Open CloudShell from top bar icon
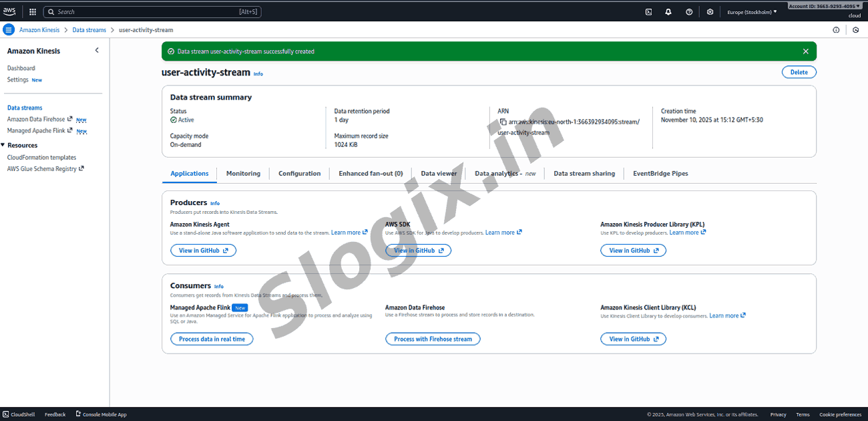Image resolution: width=868 pixels, height=421 pixels. point(648,12)
